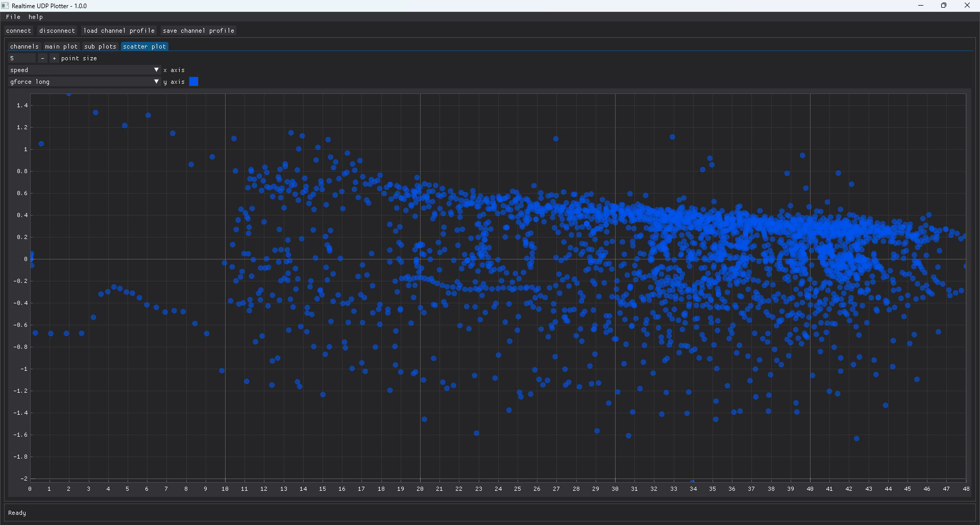Open the sub plots tab
Screen dimensions: 980x525
(101, 46)
